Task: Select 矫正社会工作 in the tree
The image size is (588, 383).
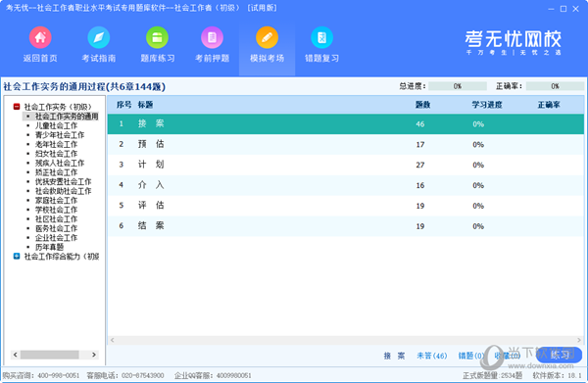Action: click(x=56, y=172)
